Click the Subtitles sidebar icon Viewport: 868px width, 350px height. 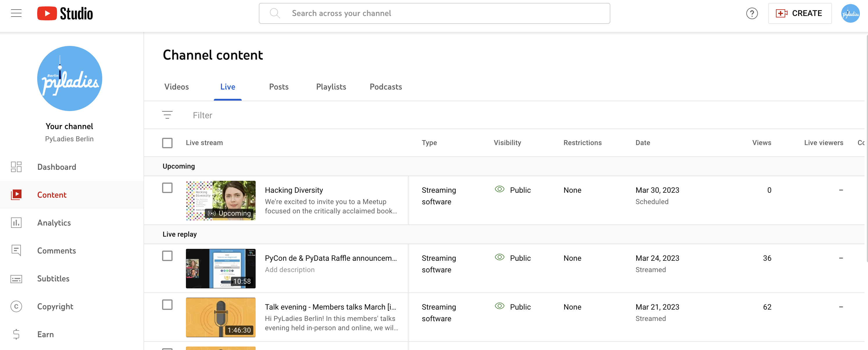pos(16,278)
